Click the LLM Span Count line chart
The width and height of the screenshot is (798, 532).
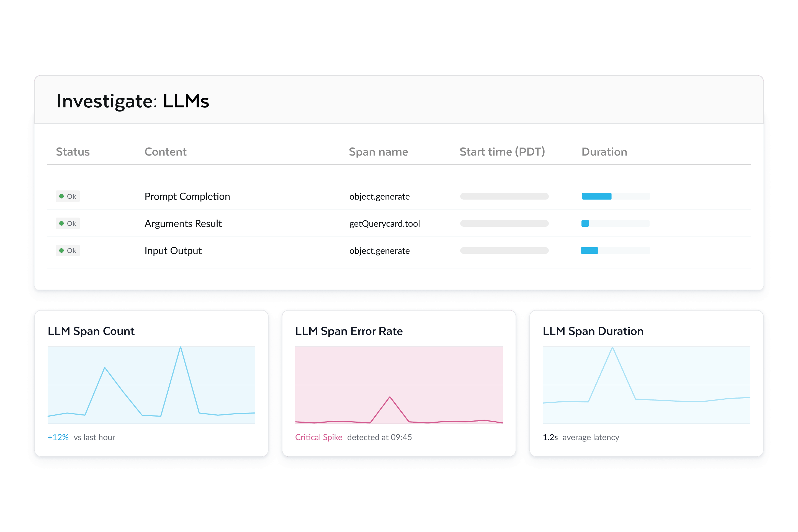[151, 385]
